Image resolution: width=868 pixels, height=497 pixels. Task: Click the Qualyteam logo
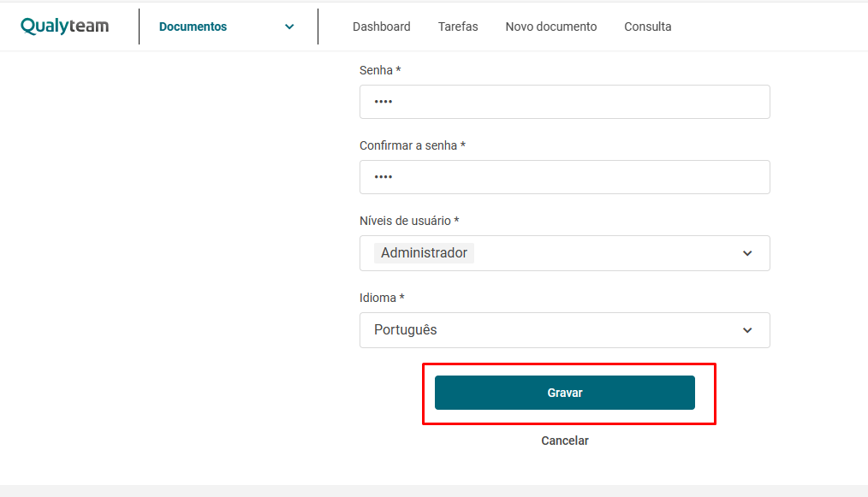(65, 26)
